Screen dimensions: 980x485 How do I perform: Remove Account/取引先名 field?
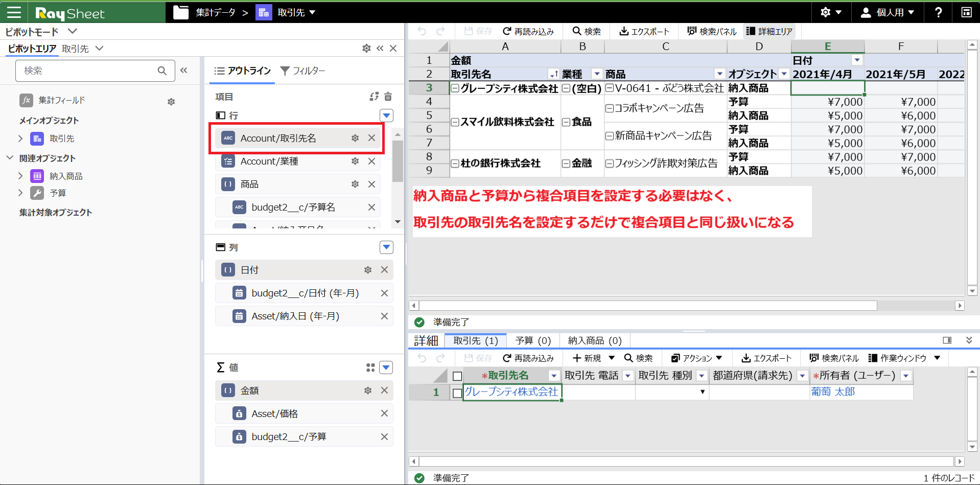point(371,138)
